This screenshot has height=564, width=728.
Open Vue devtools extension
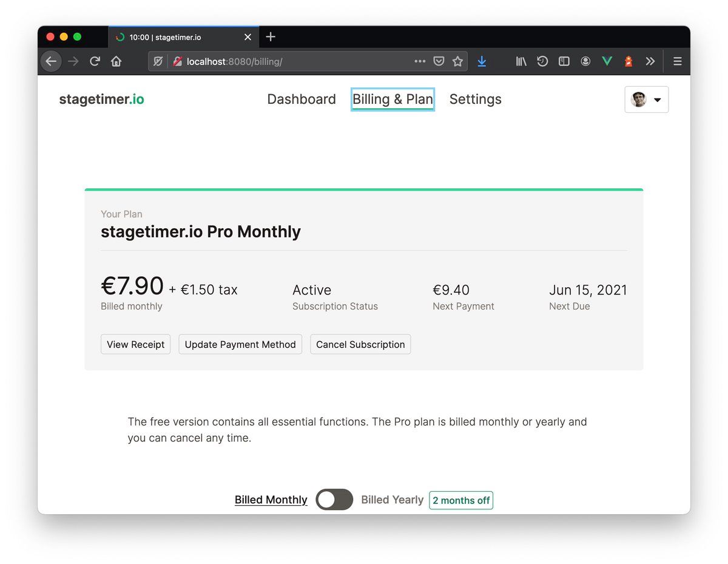(607, 61)
